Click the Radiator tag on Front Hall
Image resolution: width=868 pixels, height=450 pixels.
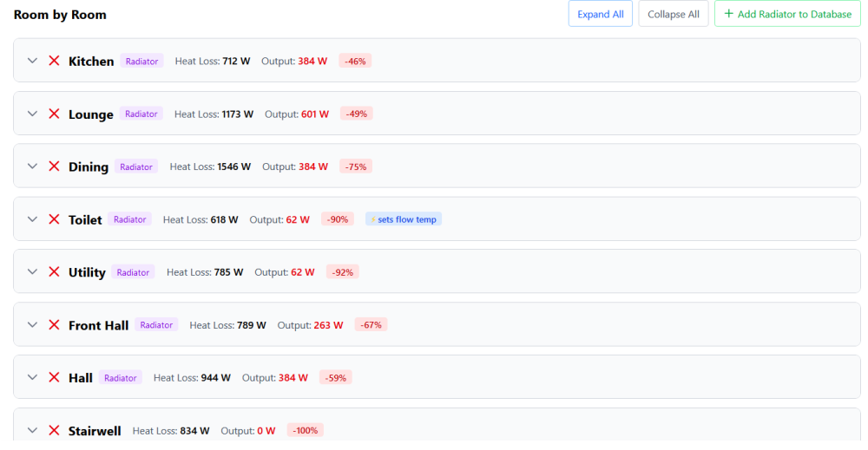(156, 325)
